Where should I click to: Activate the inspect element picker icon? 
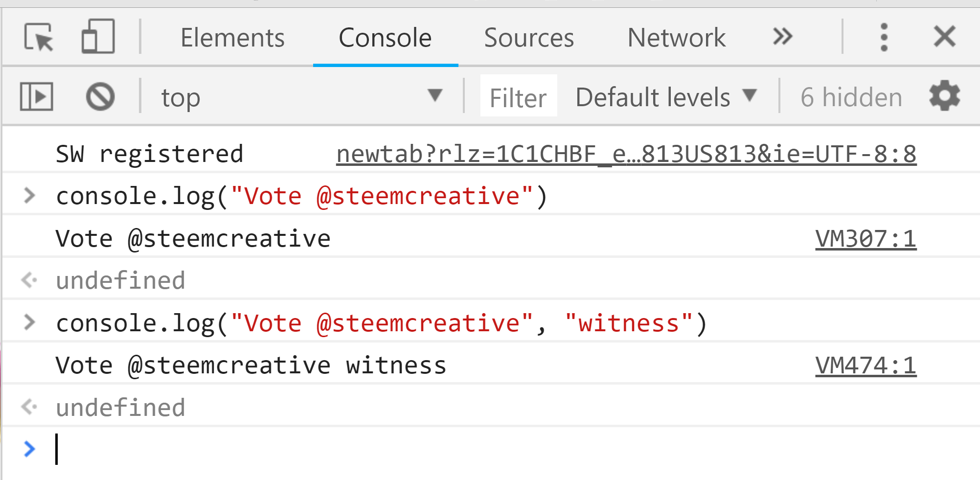[x=39, y=37]
